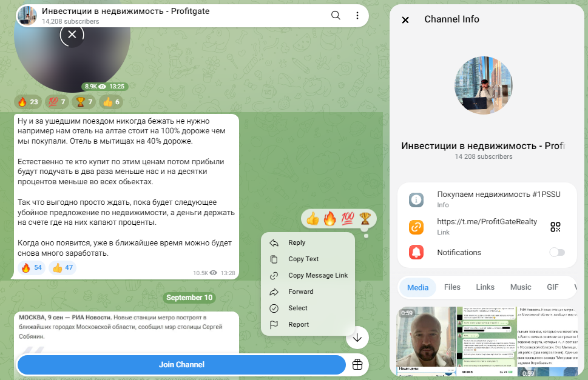The image size is (588, 380).
Task: Open the large channel profile photo
Action: [x=484, y=85]
